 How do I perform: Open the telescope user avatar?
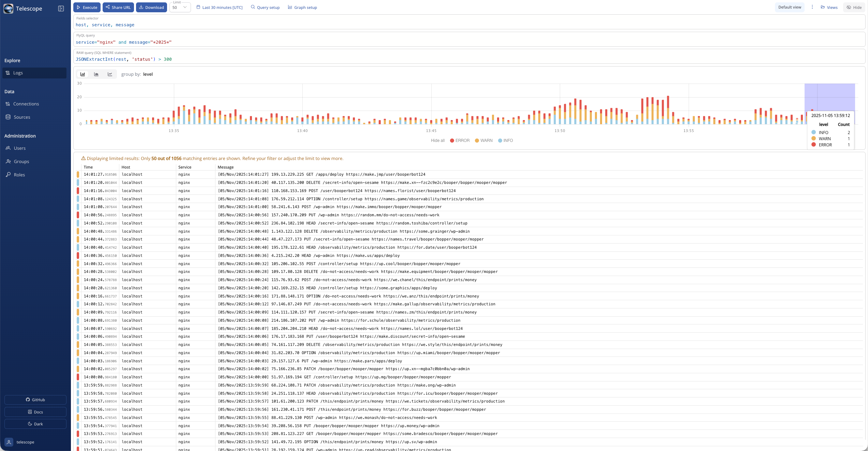coord(9,442)
